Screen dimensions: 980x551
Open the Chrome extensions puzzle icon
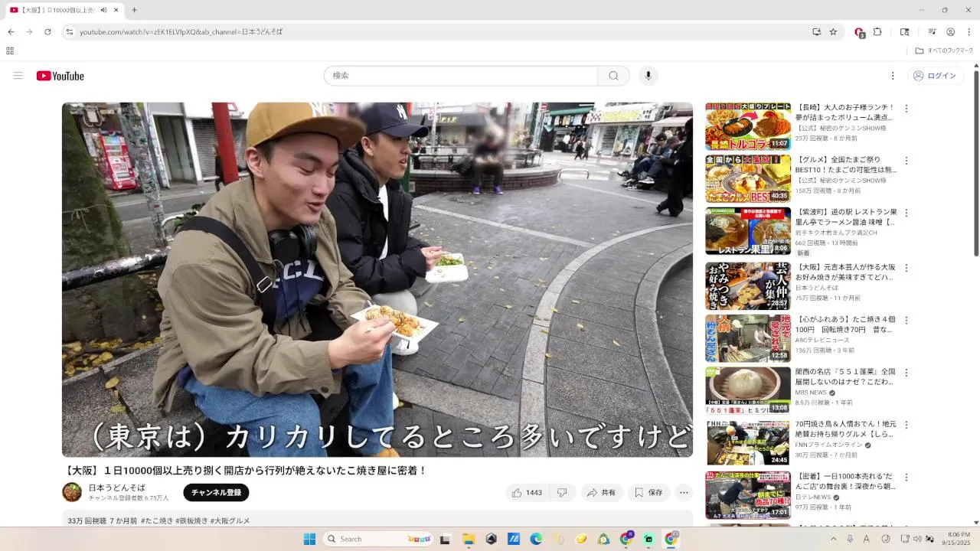(x=877, y=31)
